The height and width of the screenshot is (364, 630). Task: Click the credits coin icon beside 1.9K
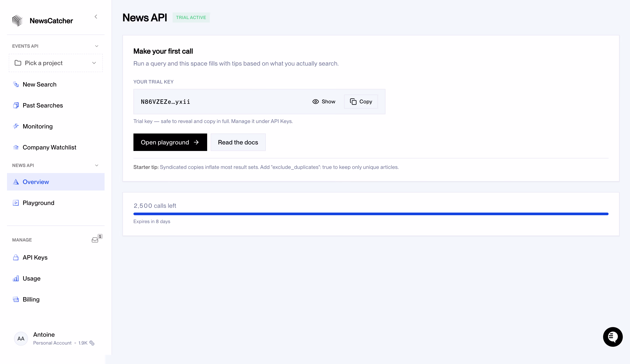[x=92, y=343]
